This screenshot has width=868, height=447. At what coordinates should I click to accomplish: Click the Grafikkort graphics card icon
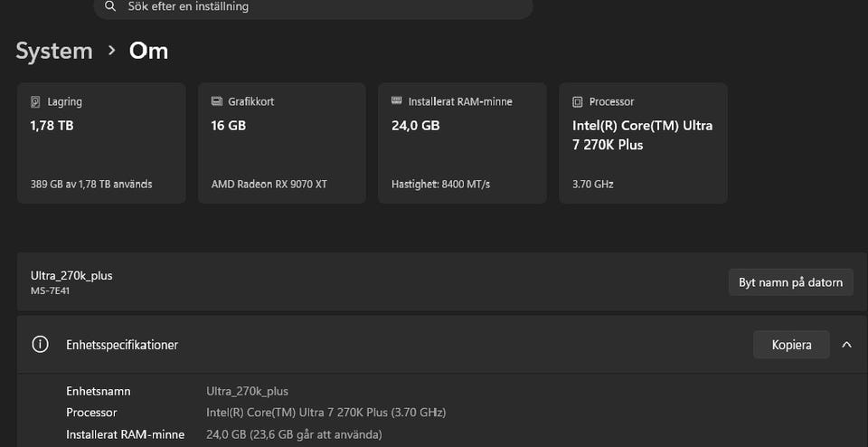(216, 101)
